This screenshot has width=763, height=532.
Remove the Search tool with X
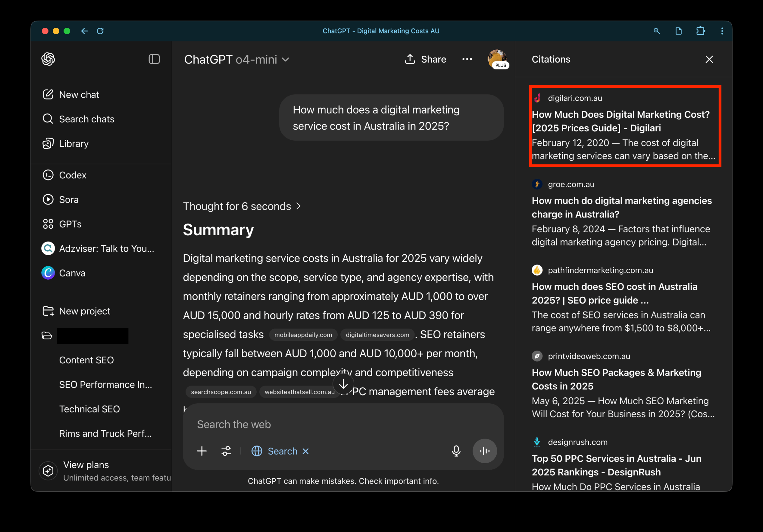pos(306,451)
